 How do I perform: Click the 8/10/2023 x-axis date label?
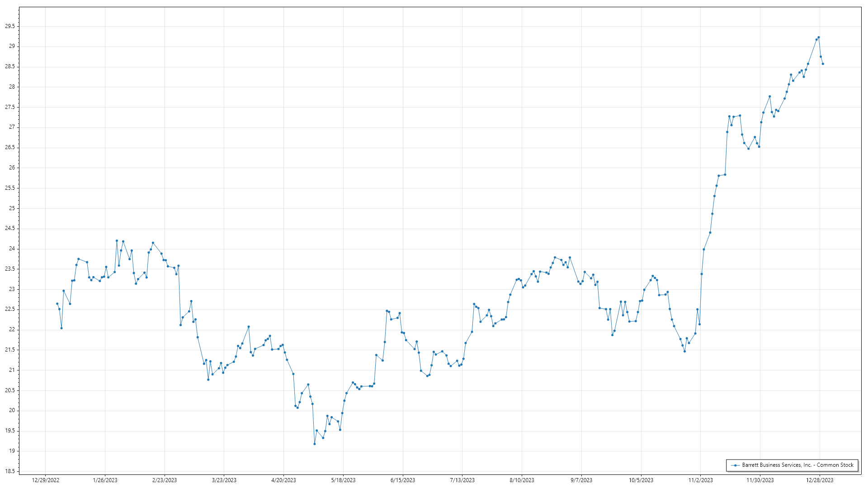[522, 480]
